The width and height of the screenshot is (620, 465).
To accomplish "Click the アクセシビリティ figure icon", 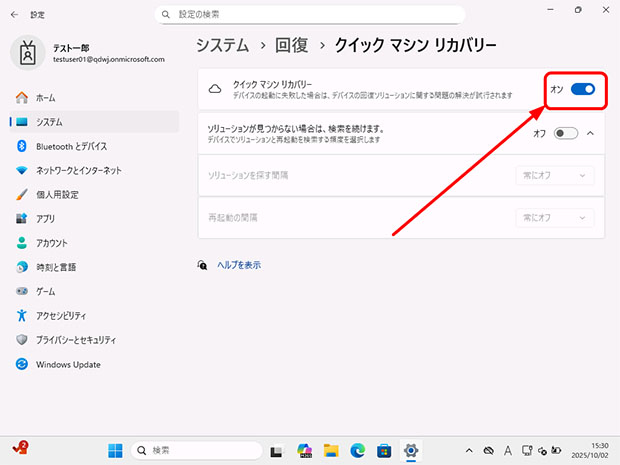I will pos(22,315).
